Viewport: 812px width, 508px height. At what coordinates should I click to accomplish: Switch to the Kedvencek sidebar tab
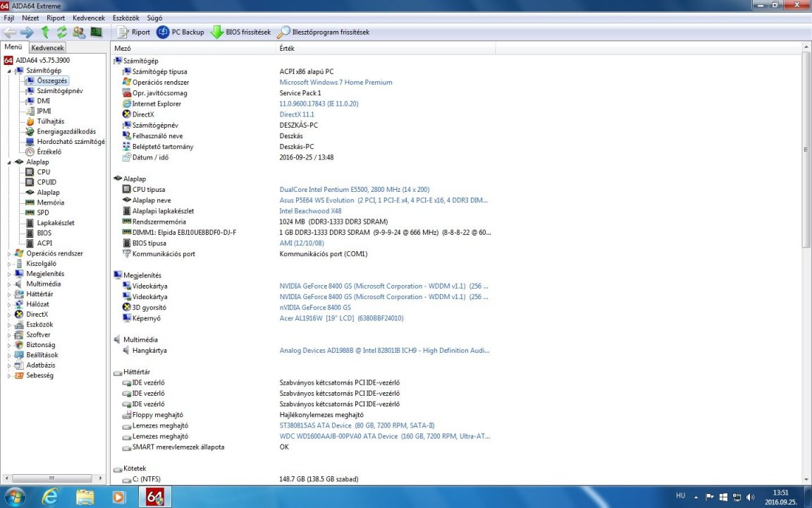pyautogui.click(x=47, y=48)
